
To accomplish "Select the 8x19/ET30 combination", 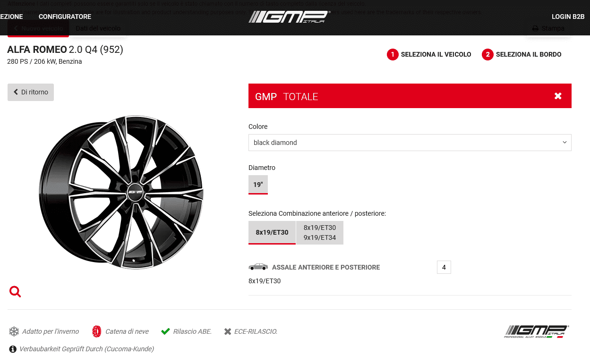I will pyautogui.click(x=272, y=232).
